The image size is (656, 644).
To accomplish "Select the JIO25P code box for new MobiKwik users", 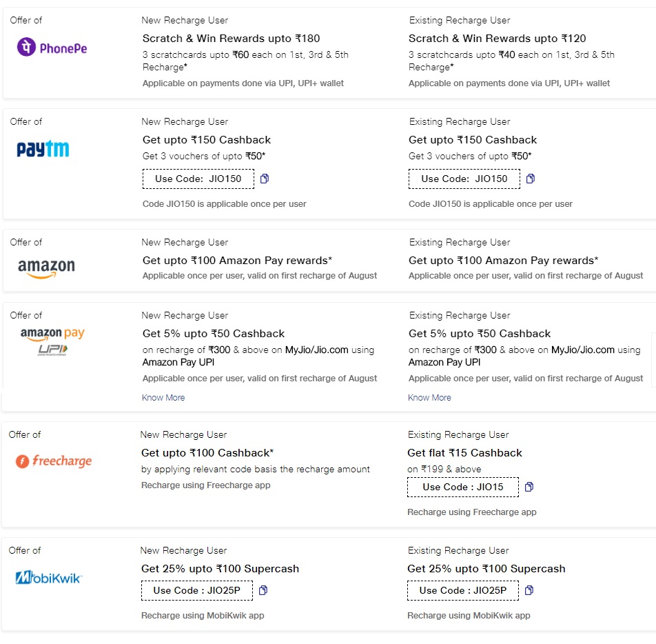I will [x=196, y=591].
